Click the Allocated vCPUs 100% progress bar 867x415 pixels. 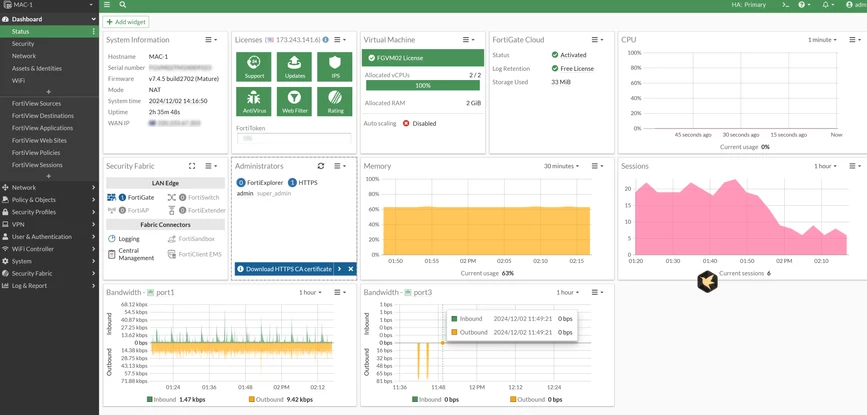[423, 86]
